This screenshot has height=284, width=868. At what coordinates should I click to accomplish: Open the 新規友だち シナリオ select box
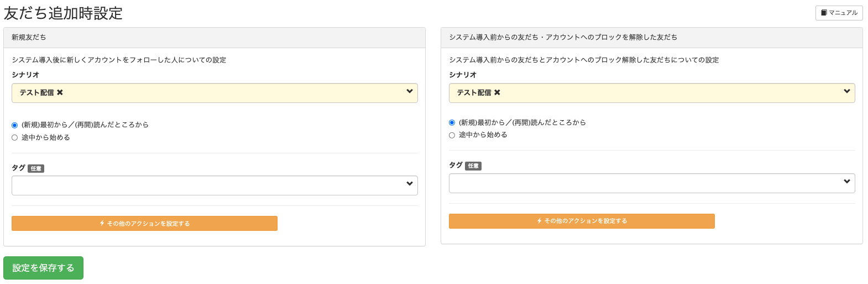(x=215, y=93)
